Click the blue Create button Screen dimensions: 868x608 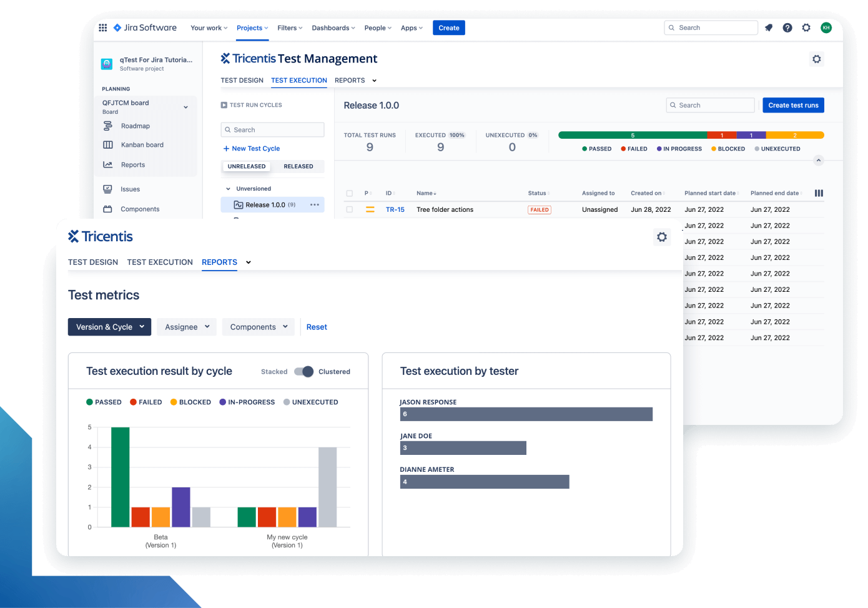(449, 28)
